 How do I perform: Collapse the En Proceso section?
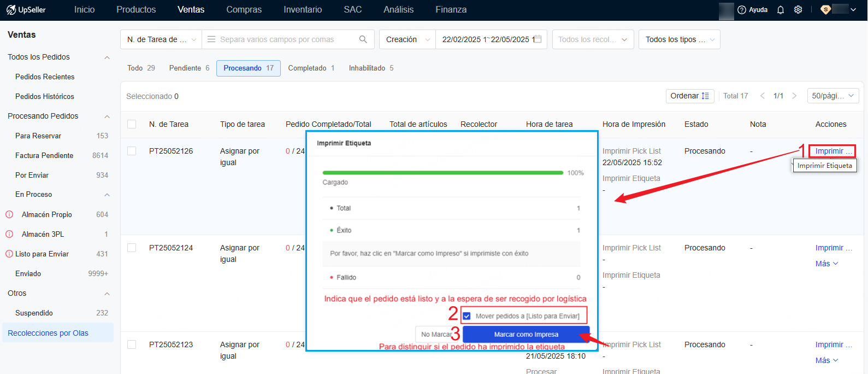point(107,195)
